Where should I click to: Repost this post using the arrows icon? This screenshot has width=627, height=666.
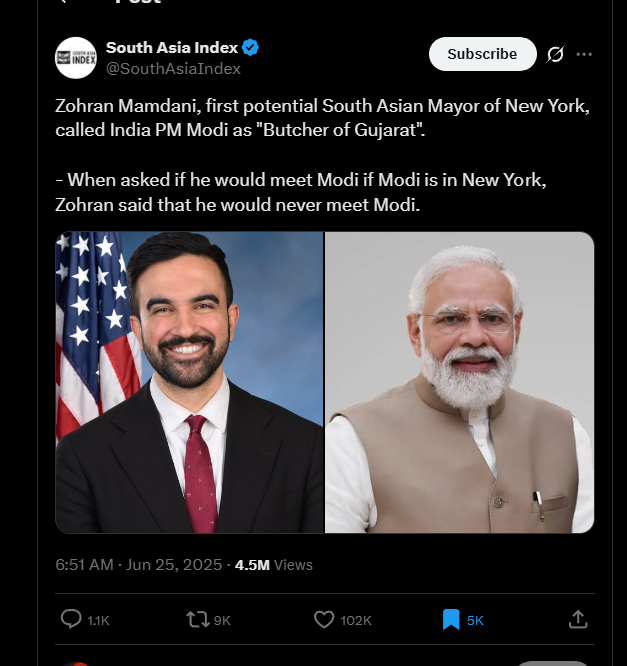tap(198, 620)
